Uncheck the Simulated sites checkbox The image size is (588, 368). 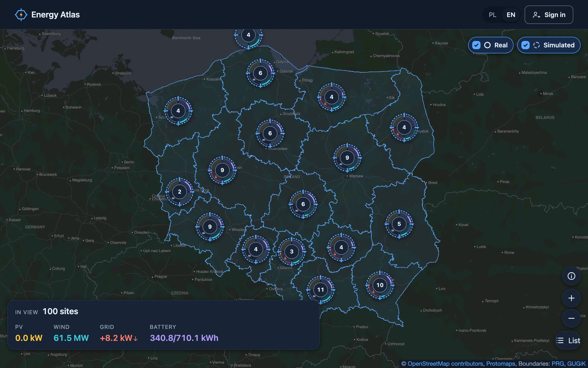pyautogui.click(x=525, y=45)
